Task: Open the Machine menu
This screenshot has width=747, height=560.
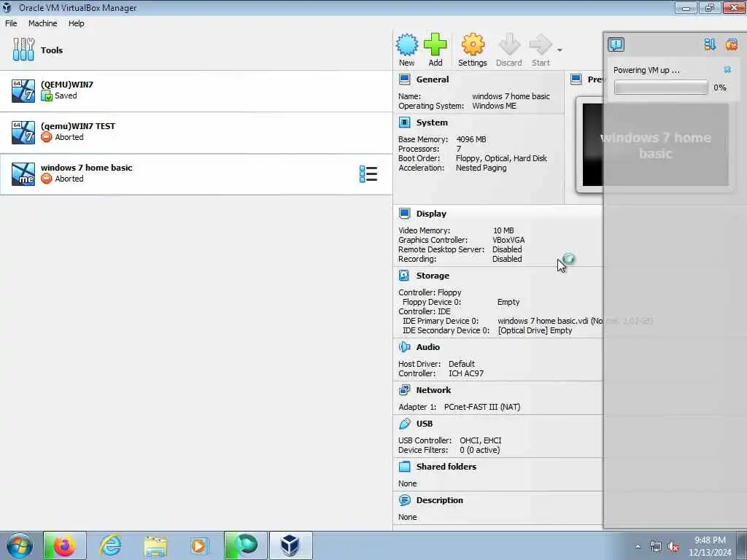Action: click(42, 23)
